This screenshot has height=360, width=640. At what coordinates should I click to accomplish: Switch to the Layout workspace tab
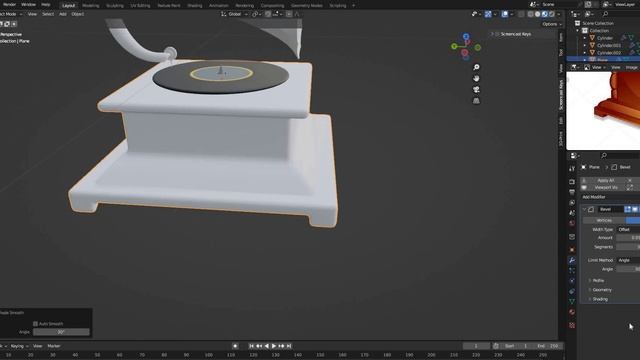(x=69, y=6)
